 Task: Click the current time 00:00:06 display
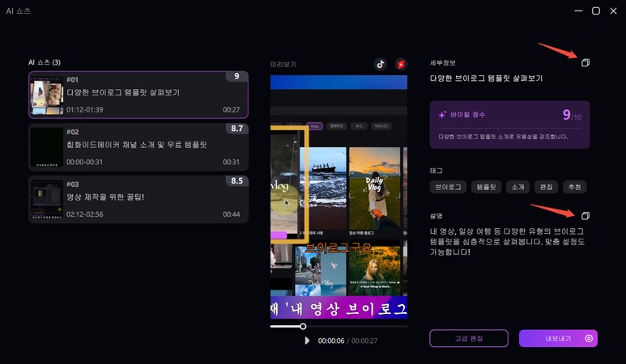[x=331, y=341]
